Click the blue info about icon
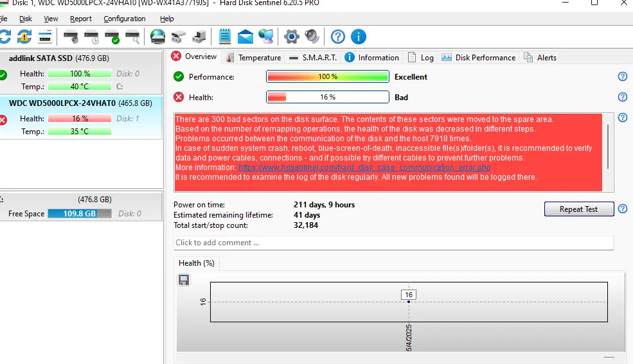This screenshot has height=364, width=633. point(359,37)
